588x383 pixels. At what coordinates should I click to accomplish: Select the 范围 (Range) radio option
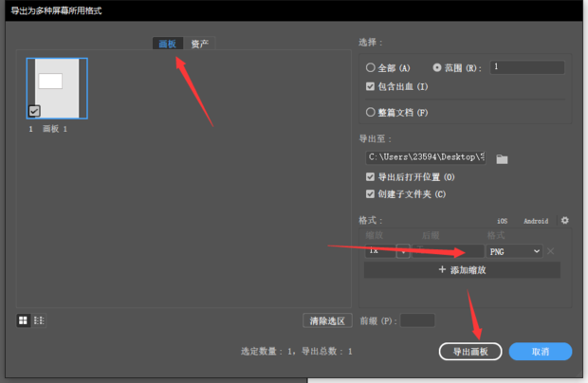(437, 68)
